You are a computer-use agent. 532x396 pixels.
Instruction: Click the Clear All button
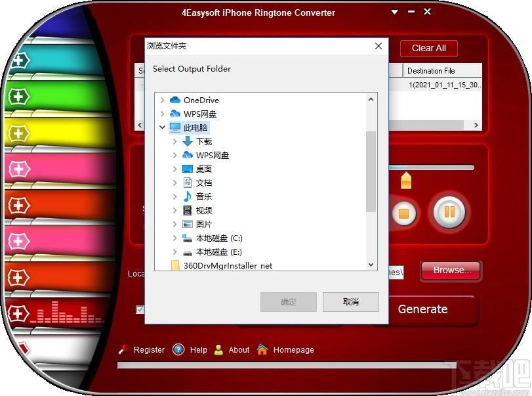(429, 48)
